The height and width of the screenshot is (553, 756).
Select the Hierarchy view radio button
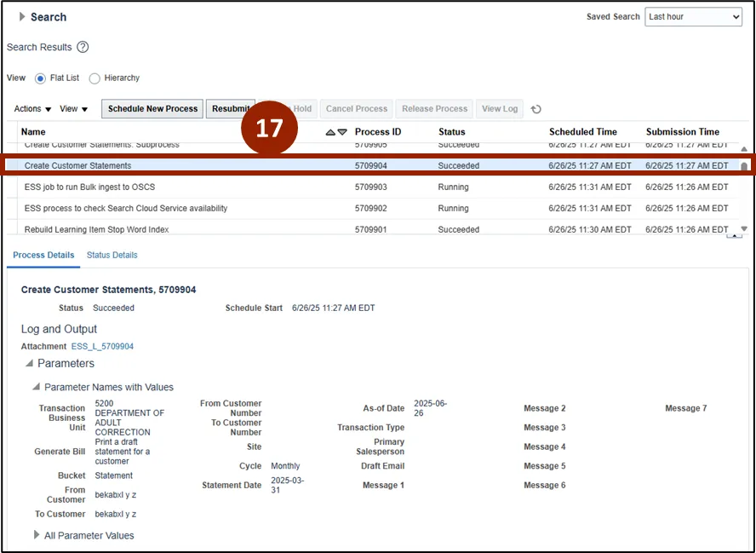(x=94, y=78)
